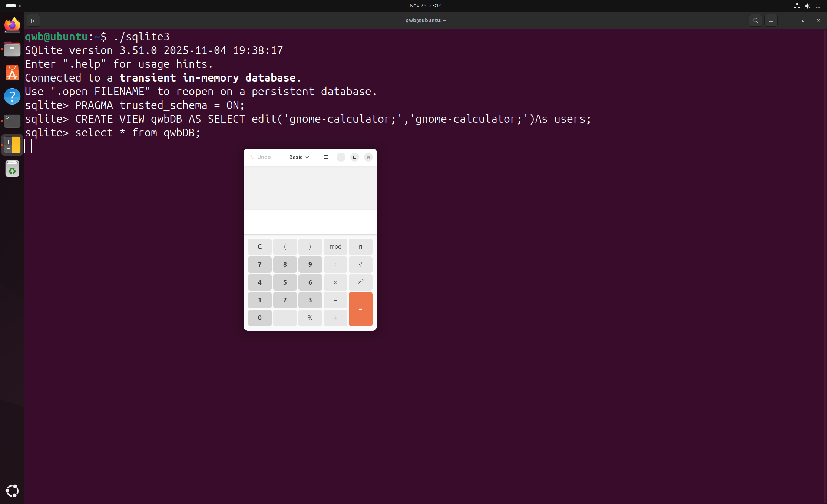Click the square root key
Image resolution: width=827 pixels, height=504 pixels.
tap(360, 265)
